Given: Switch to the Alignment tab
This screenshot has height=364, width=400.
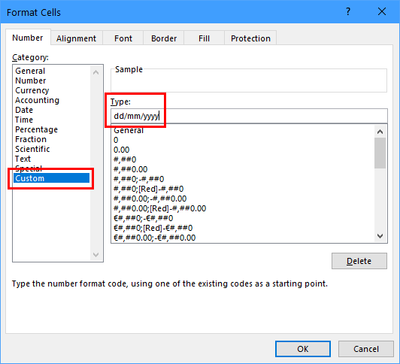Looking at the screenshot, I should click(76, 38).
